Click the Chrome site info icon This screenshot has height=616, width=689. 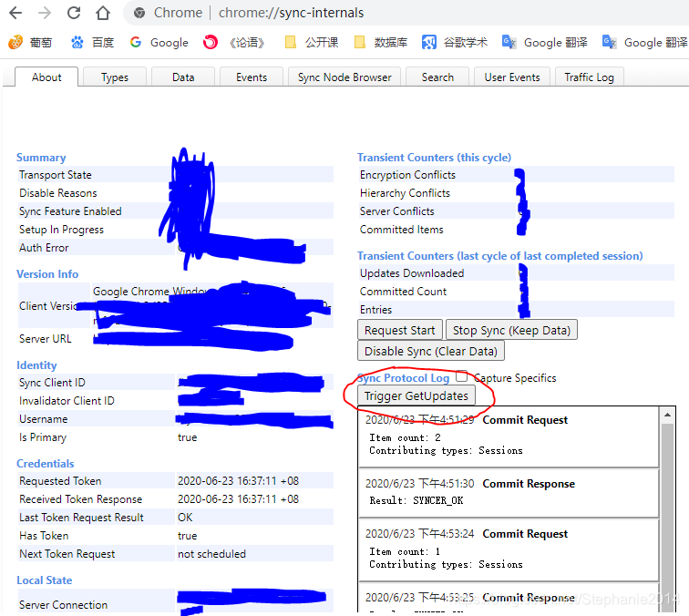pos(139,13)
